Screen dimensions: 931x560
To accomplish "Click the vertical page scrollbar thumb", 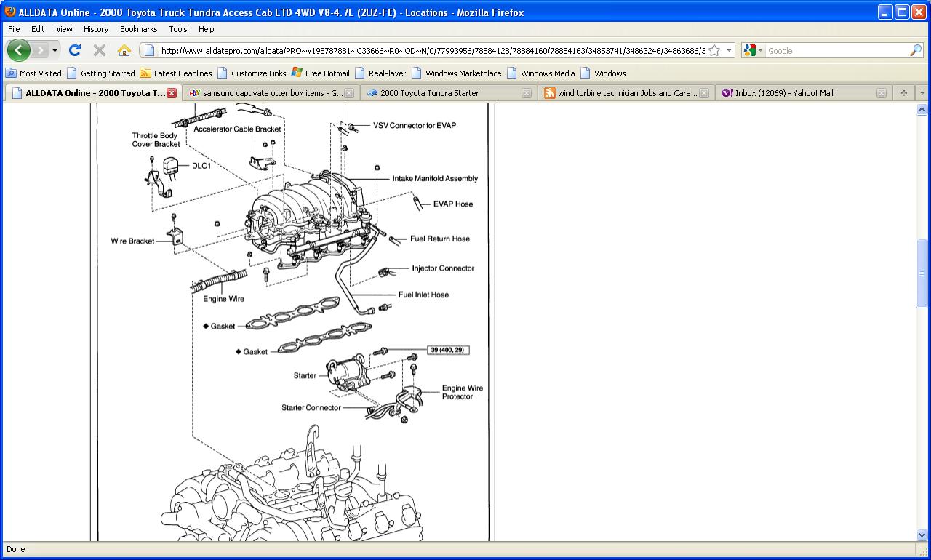I will [x=922, y=273].
